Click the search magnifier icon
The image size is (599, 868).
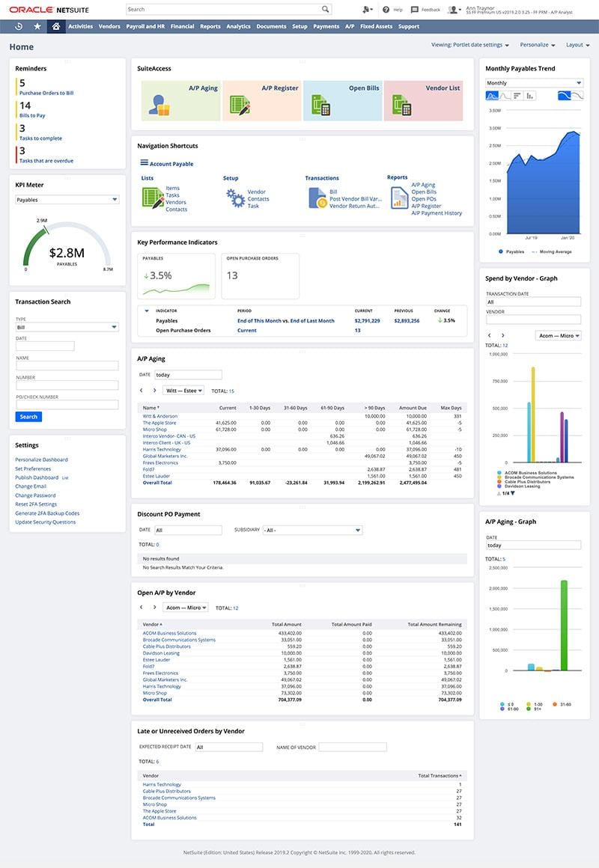325,9
